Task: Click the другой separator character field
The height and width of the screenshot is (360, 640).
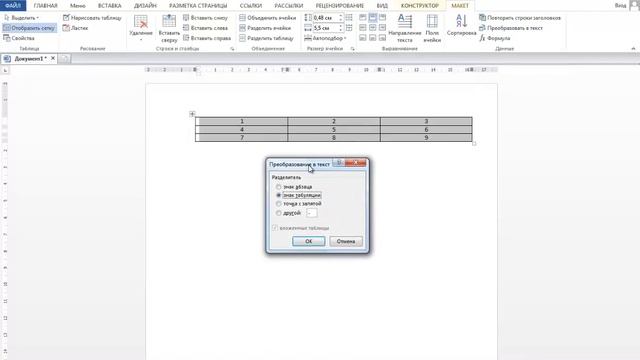Action: [x=311, y=213]
